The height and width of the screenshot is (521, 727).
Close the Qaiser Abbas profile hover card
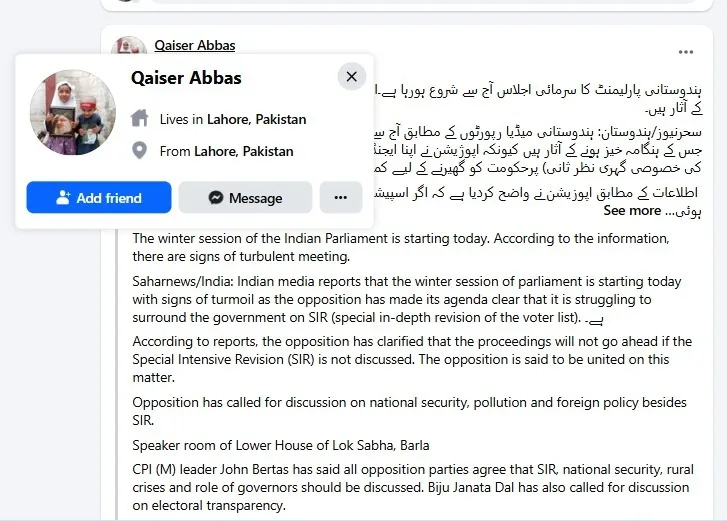[x=351, y=76]
